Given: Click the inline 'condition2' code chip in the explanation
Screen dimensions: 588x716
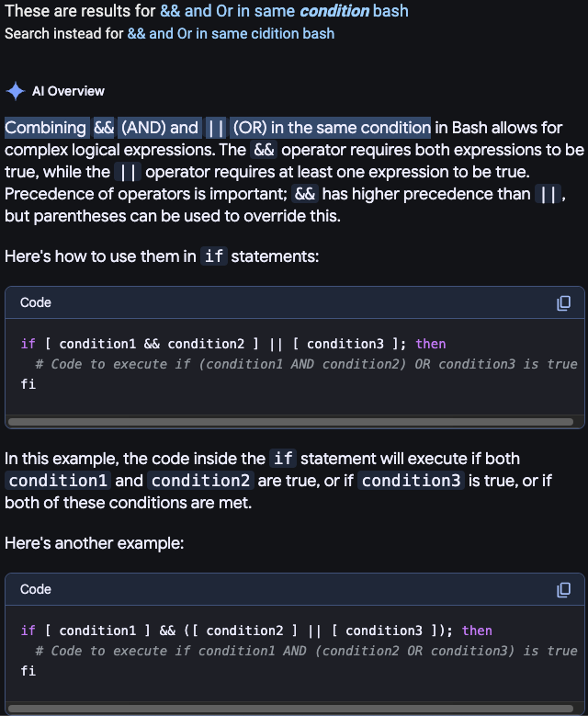Looking at the screenshot, I should [200, 481].
